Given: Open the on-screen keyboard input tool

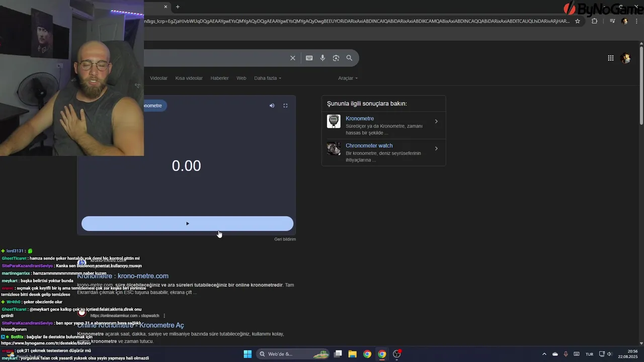Looking at the screenshot, I should coord(309,58).
